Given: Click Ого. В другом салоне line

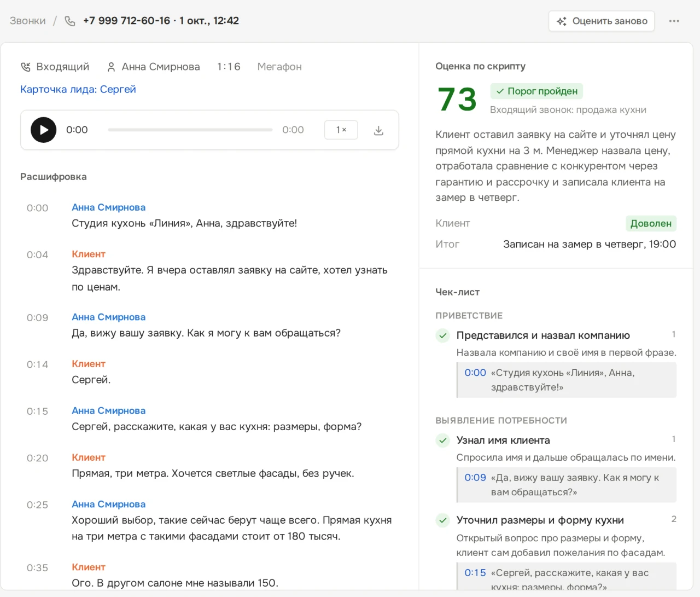Looking at the screenshot, I should point(175,583).
